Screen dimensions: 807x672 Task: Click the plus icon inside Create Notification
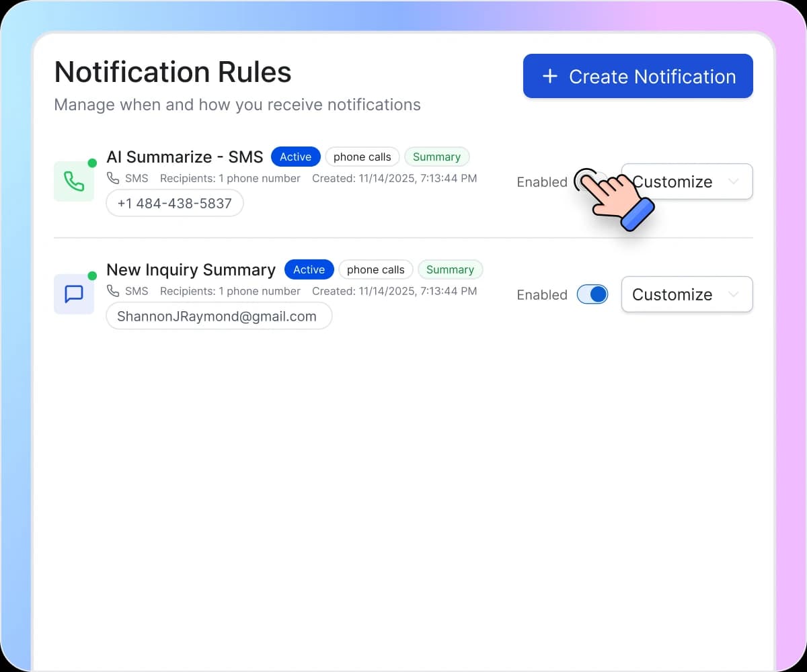[x=550, y=76]
